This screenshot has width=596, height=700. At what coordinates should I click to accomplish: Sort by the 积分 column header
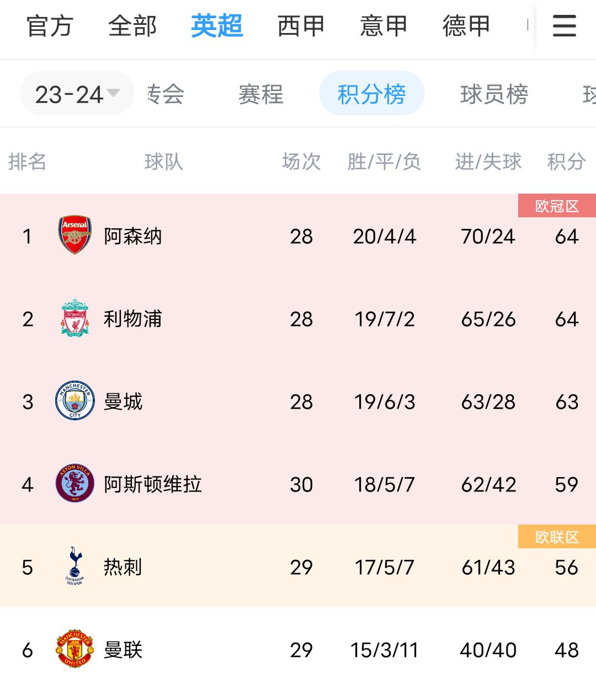(566, 162)
